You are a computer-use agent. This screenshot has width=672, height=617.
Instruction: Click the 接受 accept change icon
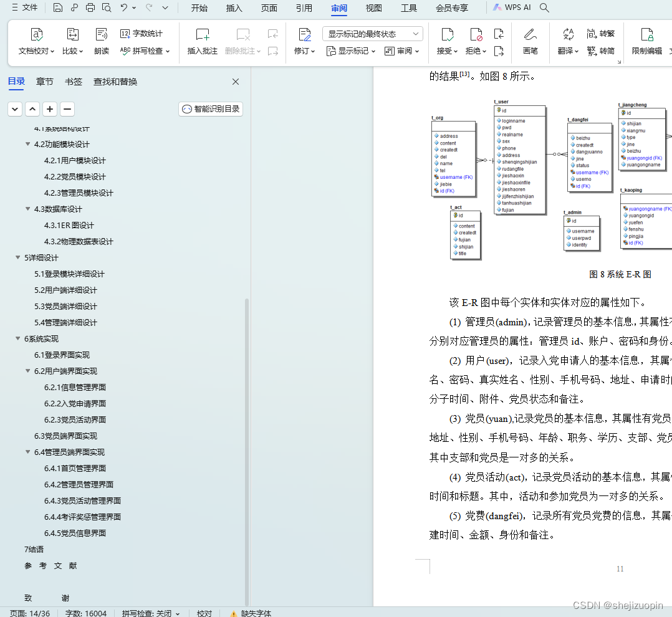(x=447, y=34)
